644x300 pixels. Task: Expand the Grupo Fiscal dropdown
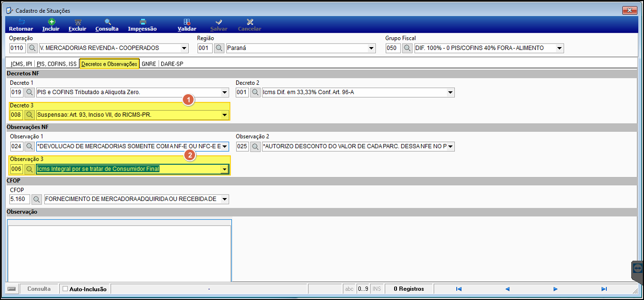tap(560, 48)
